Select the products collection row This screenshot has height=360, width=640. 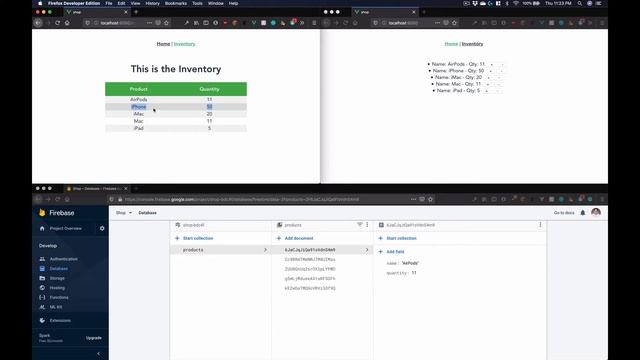221,249
